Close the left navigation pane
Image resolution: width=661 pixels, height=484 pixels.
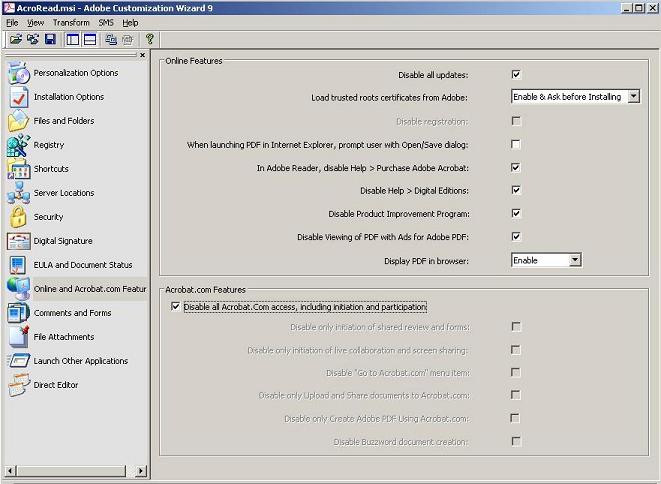click(142, 55)
